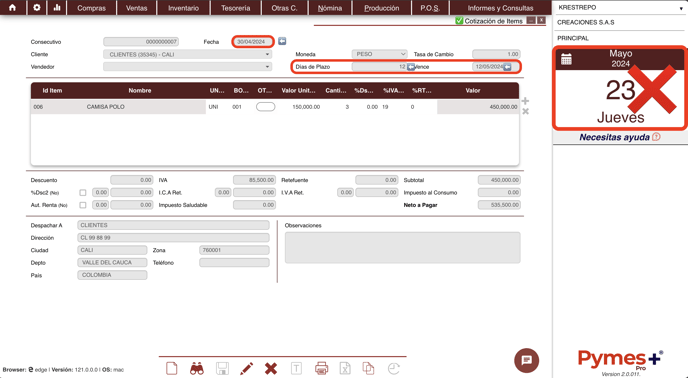Open the Nómina menu
The width and height of the screenshot is (688, 378).
pos(330,8)
